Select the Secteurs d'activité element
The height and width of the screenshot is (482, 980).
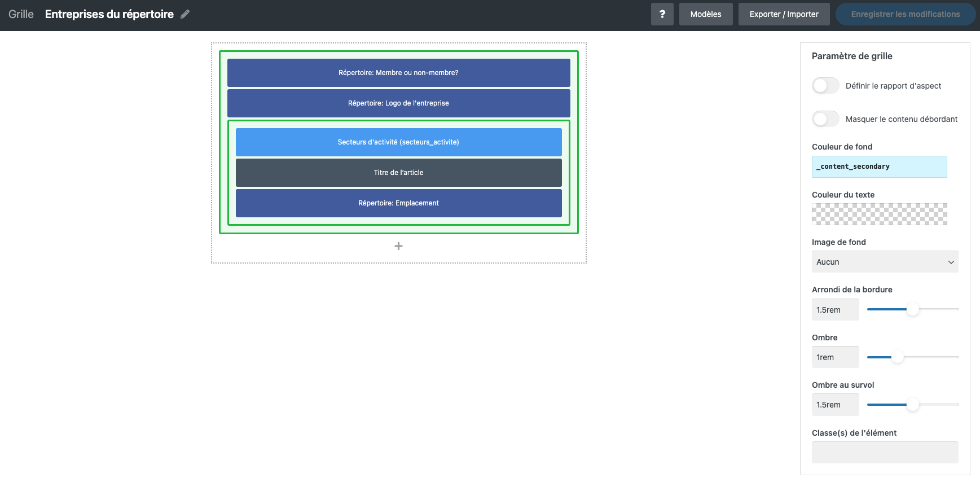pos(398,142)
